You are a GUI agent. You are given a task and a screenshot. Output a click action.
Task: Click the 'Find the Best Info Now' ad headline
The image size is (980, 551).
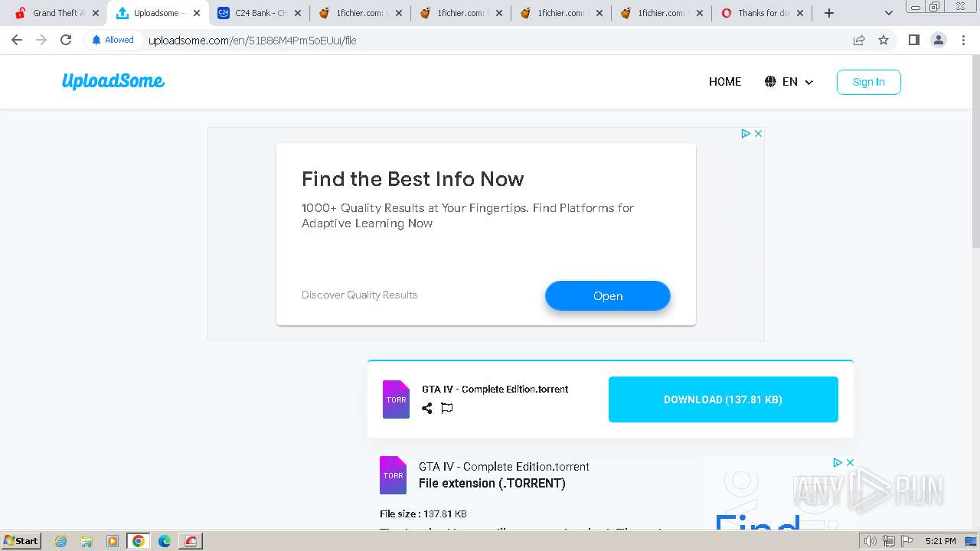[413, 179]
